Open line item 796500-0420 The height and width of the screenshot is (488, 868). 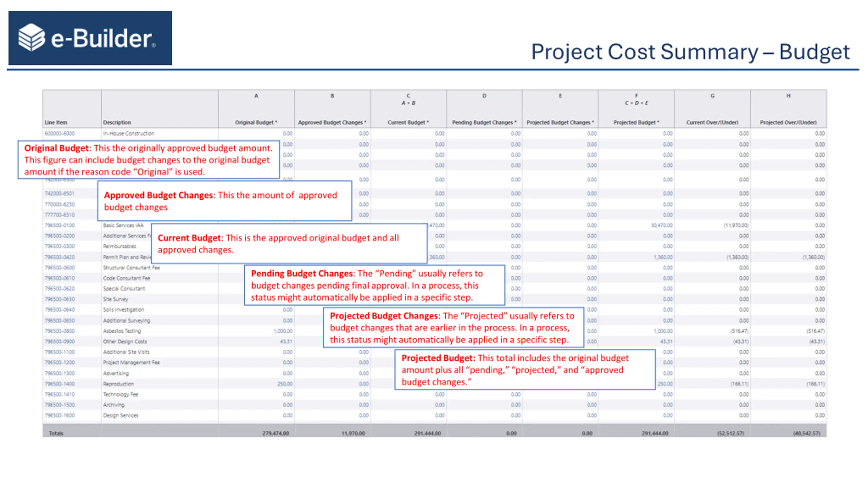[x=60, y=257]
